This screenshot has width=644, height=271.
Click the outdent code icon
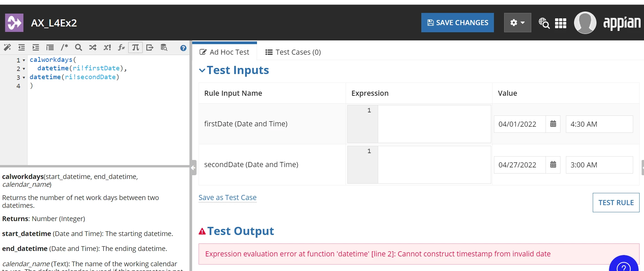pos(21,48)
